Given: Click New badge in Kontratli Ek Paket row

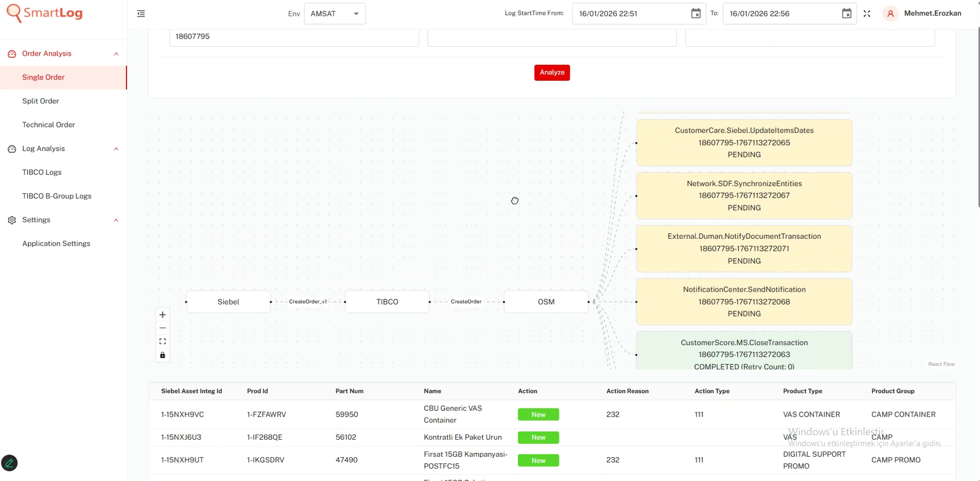Looking at the screenshot, I should [538, 438].
